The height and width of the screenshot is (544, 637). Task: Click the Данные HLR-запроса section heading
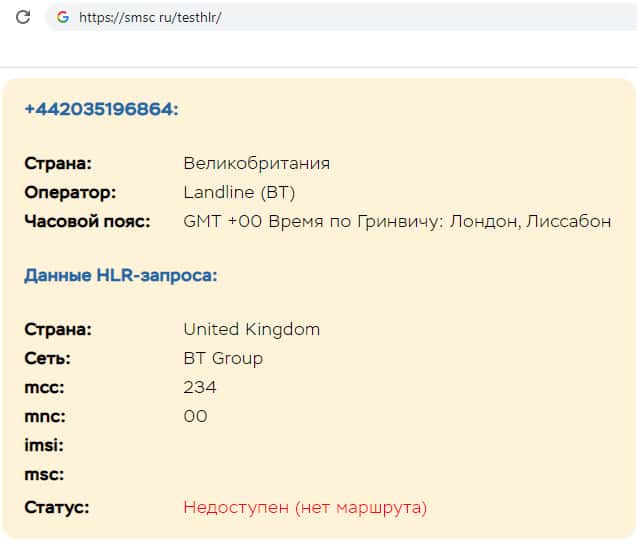120,275
